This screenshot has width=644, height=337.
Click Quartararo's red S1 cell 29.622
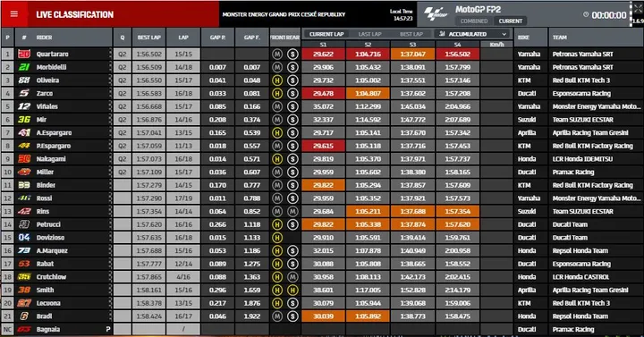click(323, 54)
